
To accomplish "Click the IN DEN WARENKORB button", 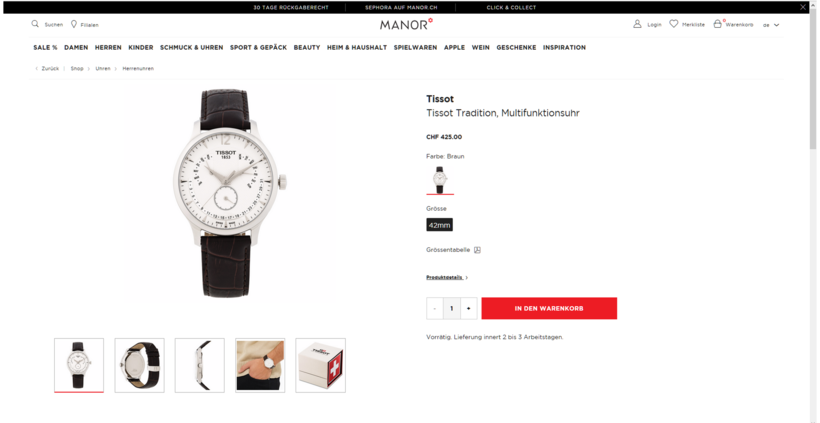I will pyautogui.click(x=549, y=308).
